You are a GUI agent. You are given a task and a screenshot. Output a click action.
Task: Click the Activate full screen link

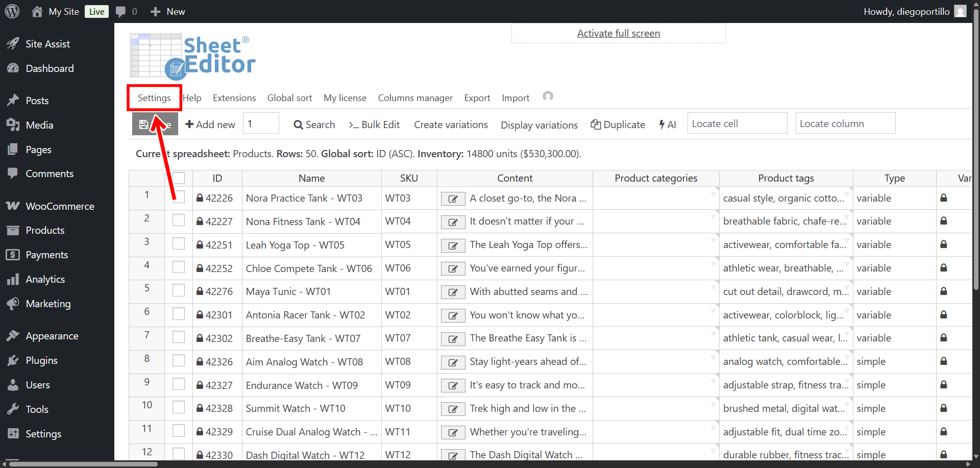(x=618, y=33)
